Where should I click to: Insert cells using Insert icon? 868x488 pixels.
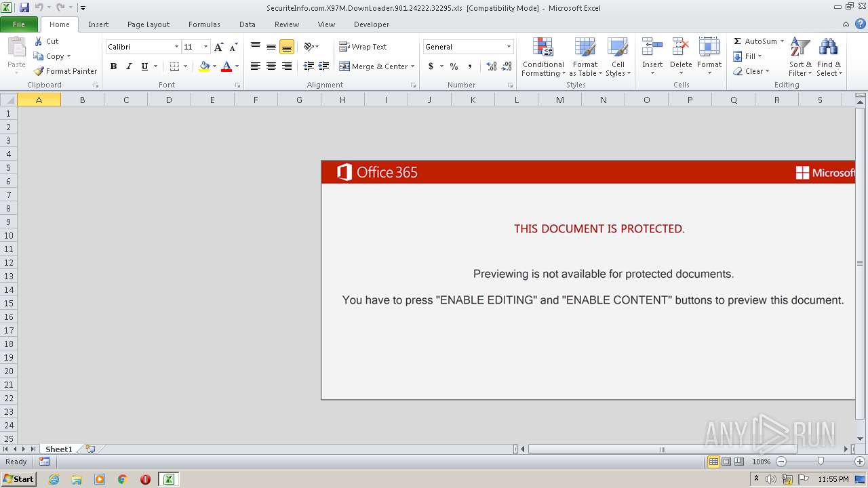tap(652, 47)
